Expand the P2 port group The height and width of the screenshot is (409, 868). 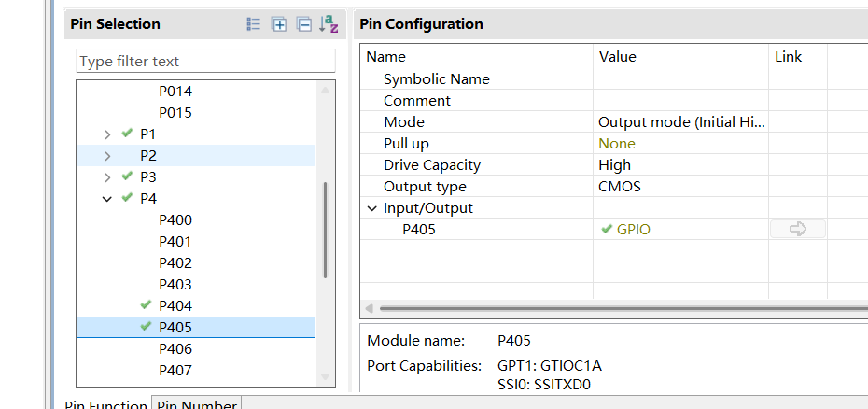tap(107, 156)
